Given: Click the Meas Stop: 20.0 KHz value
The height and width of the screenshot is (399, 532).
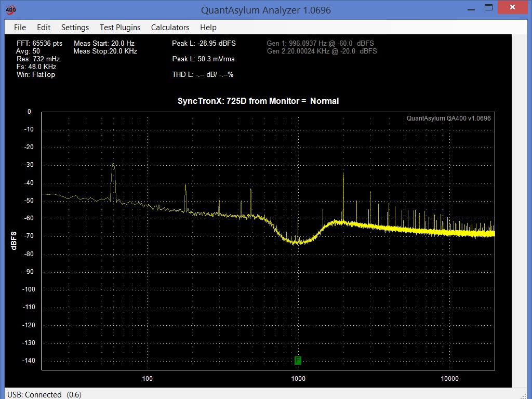Looking at the screenshot, I should 105,51.
